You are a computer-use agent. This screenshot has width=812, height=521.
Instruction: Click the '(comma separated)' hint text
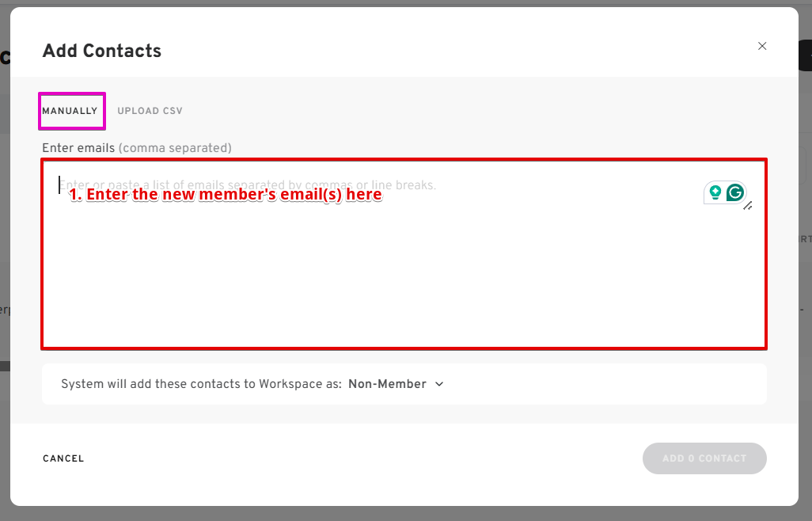[x=175, y=148]
